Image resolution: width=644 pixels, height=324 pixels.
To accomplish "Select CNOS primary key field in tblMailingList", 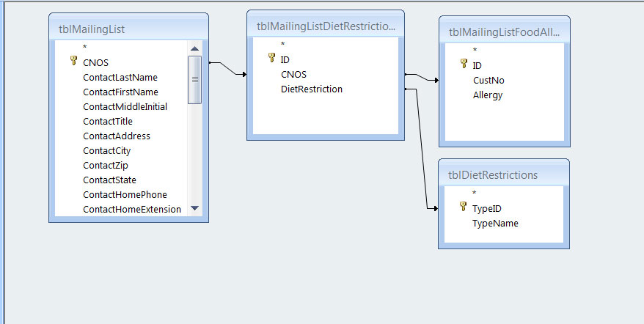I will pyautogui.click(x=95, y=62).
